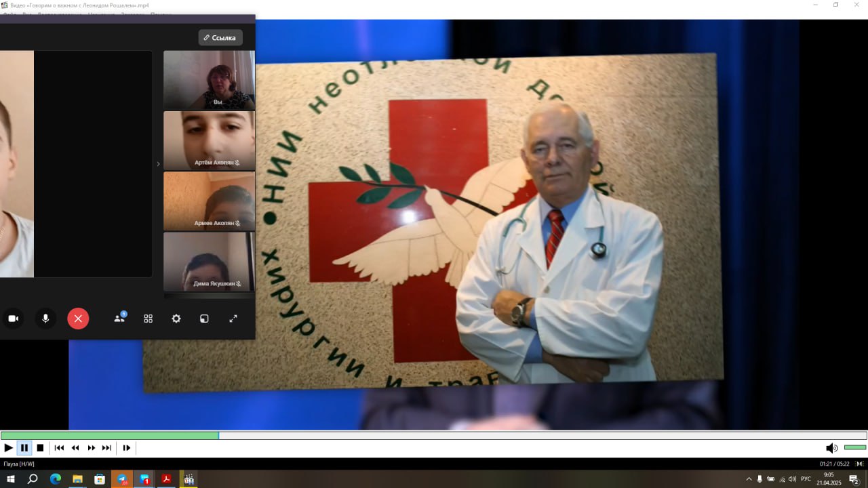Open the clock showing 9:05 21.04.2025

point(829,479)
